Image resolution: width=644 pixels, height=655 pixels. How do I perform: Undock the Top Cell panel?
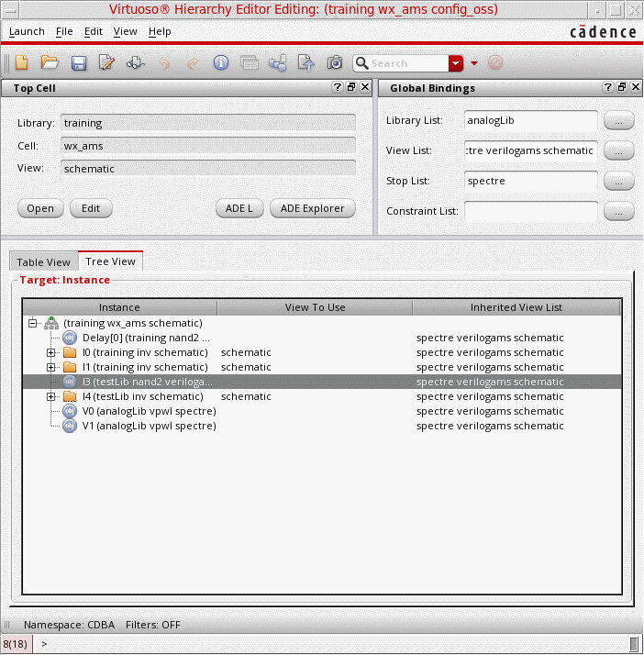[351, 87]
